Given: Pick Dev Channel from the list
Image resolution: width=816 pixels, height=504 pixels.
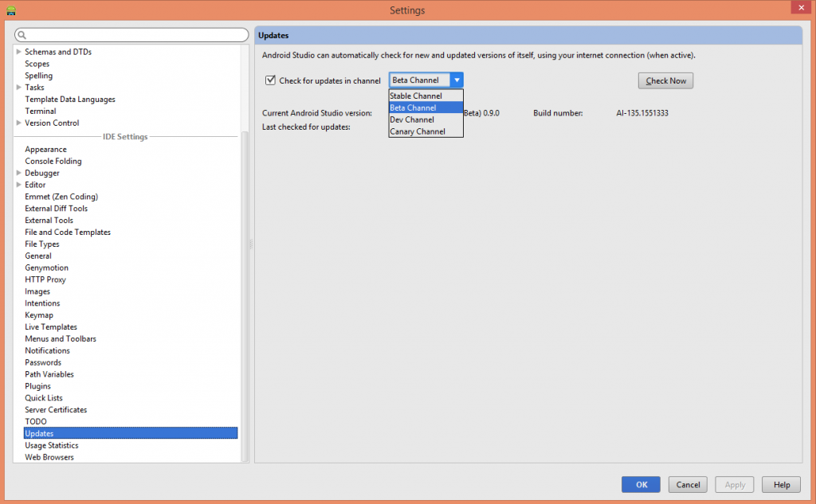Looking at the screenshot, I should (x=426, y=119).
